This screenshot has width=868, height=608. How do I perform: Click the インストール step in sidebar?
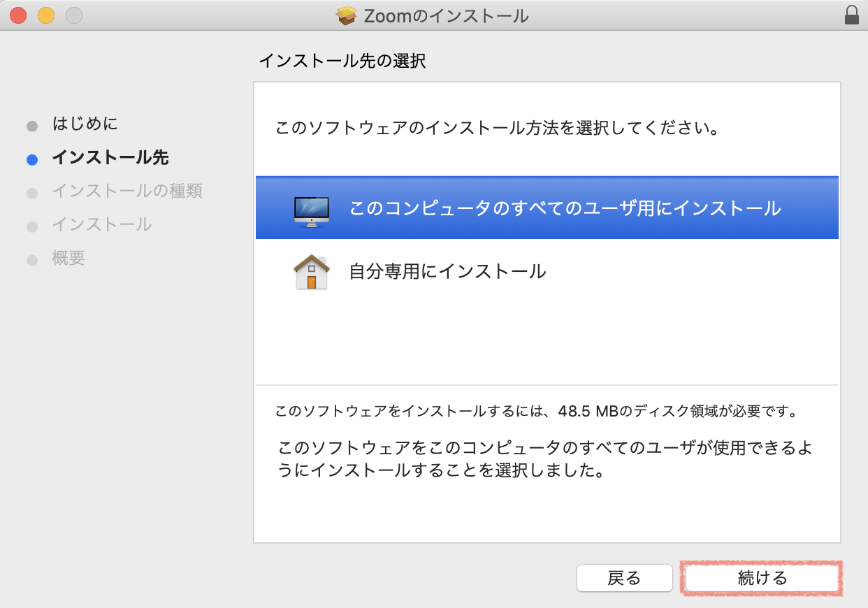[101, 224]
